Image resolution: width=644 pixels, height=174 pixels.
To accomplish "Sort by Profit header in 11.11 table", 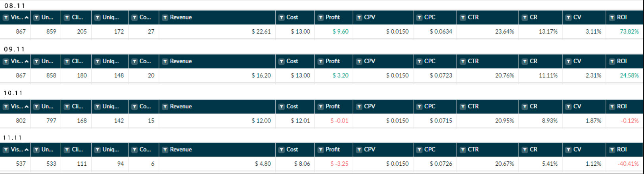I will [333, 150].
